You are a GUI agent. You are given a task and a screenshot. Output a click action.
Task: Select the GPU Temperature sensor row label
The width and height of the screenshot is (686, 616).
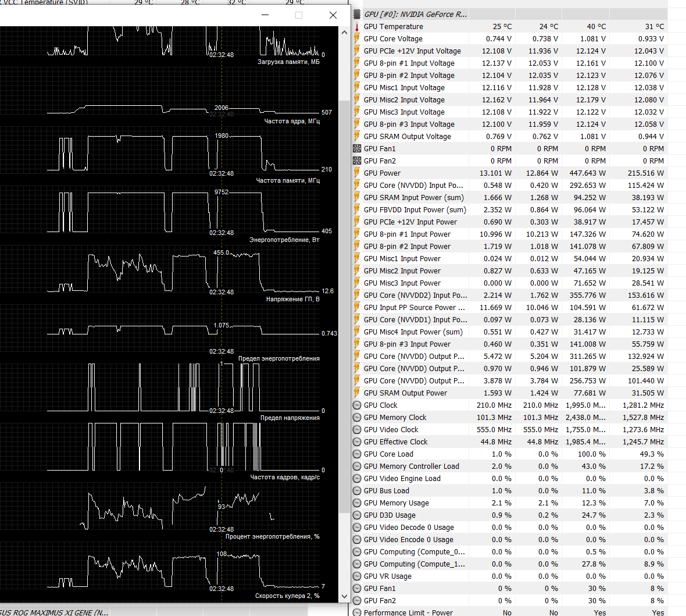(394, 27)
